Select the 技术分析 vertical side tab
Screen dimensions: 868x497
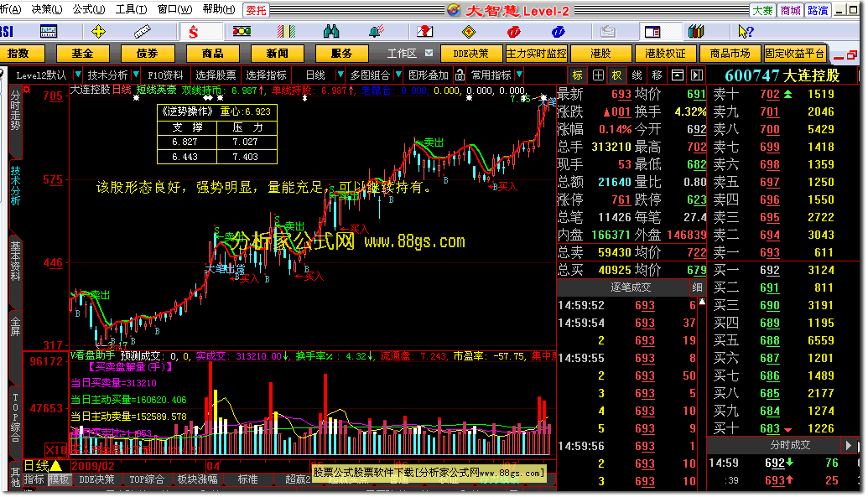[x=15, y=185]
